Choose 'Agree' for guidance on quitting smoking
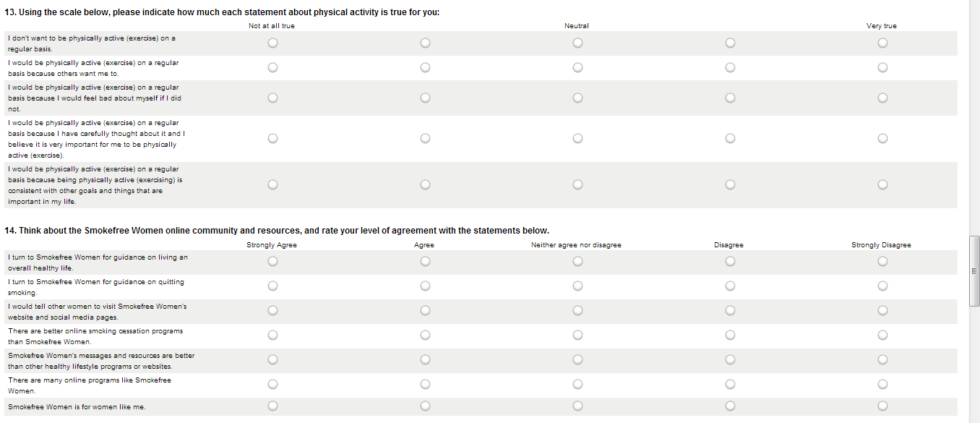The width and height of the screenshot is (980, 423). [425, 286]
